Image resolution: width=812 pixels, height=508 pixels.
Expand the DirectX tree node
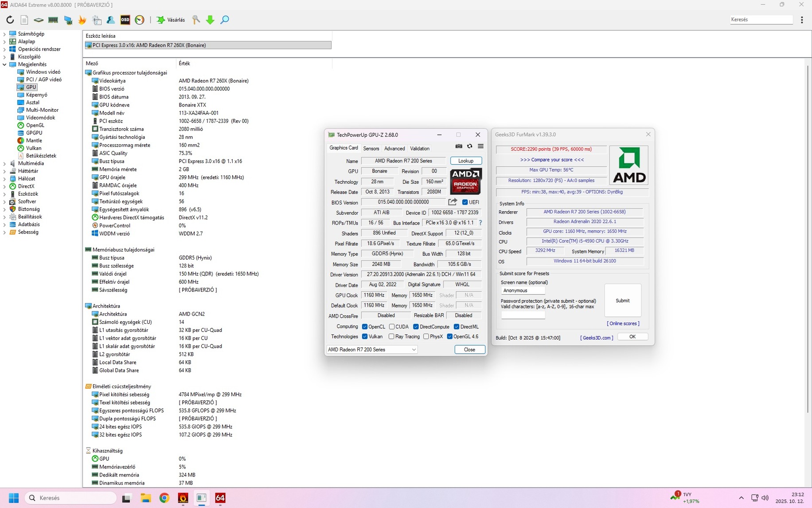(x=4, y=186)
